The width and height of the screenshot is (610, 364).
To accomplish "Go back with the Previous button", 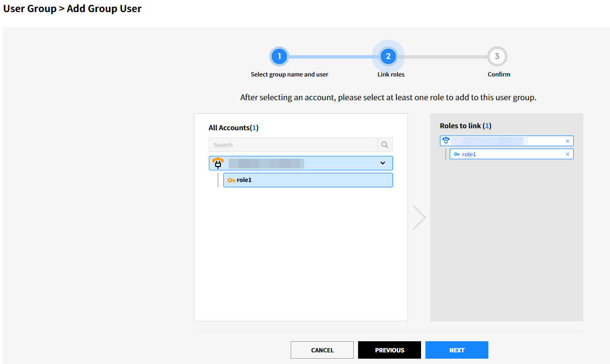I will click(390, 350).
